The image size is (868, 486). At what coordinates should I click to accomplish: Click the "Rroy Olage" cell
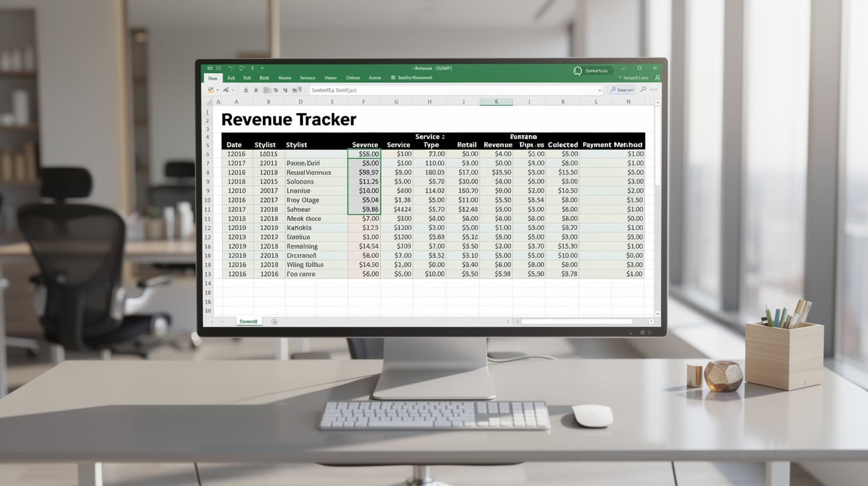point(316,200)
